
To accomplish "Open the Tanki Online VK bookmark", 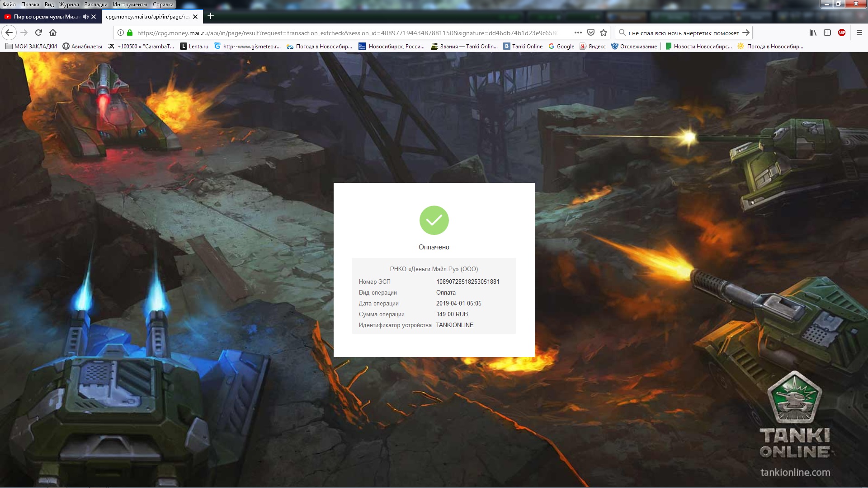I will click(523, 47).
